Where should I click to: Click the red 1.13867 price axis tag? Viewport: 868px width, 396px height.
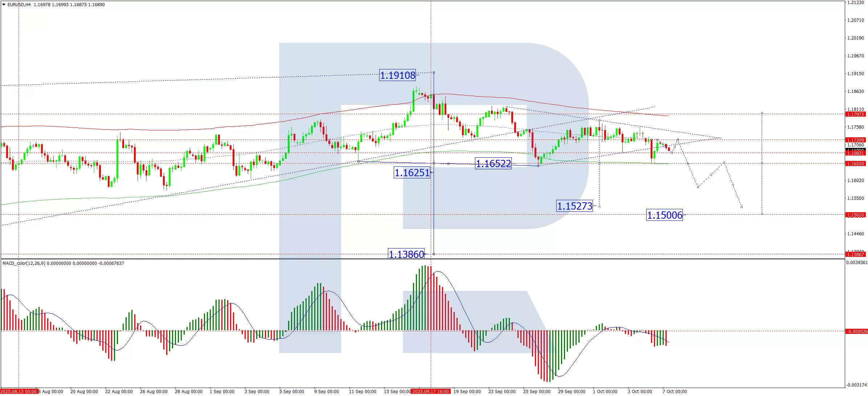tap(855, 255)
